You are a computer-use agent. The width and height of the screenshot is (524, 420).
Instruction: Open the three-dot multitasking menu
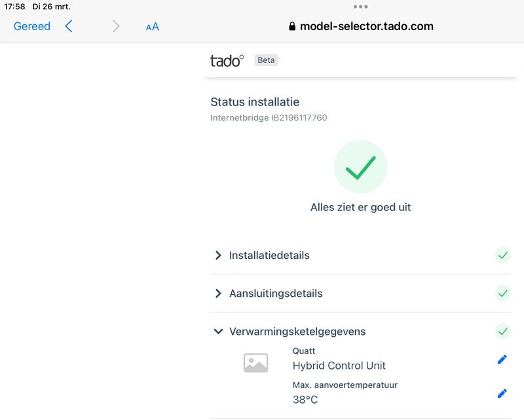360,7
